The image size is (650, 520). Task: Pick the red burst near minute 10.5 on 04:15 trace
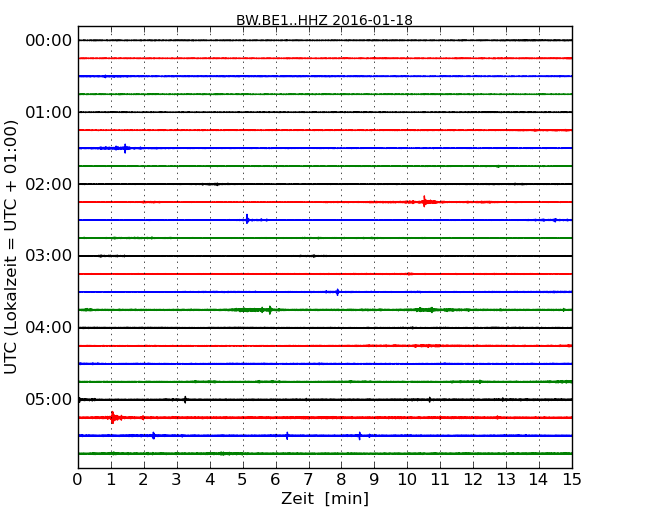pyautogui.click(x=427, y=345)
